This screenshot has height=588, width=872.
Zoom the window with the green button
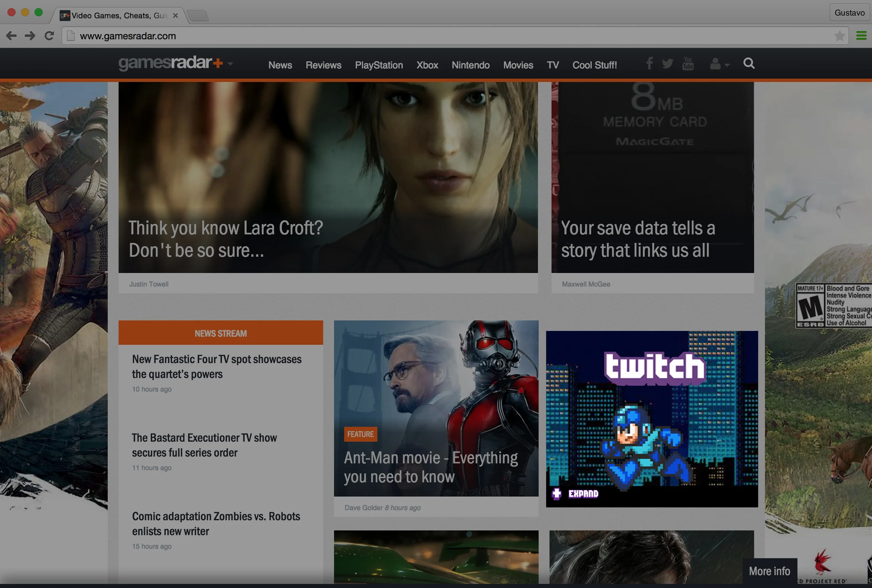(39, 12)
